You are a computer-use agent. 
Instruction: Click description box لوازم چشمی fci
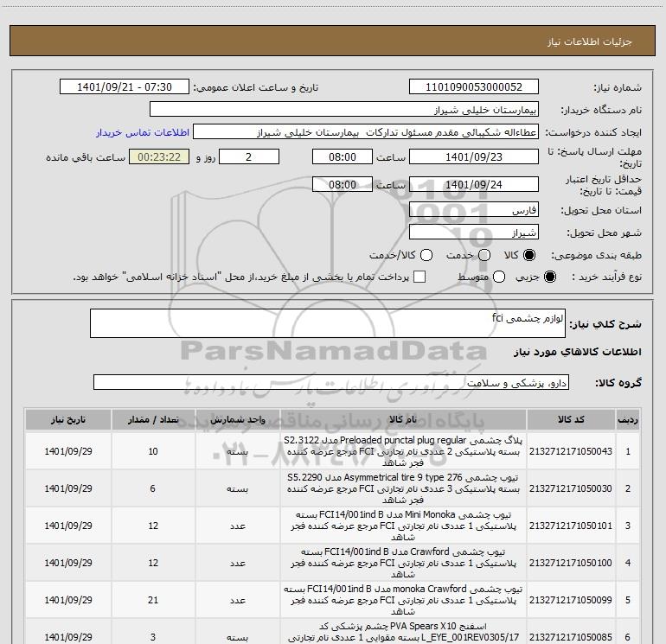pyautogui.click(x=328, y=323)
